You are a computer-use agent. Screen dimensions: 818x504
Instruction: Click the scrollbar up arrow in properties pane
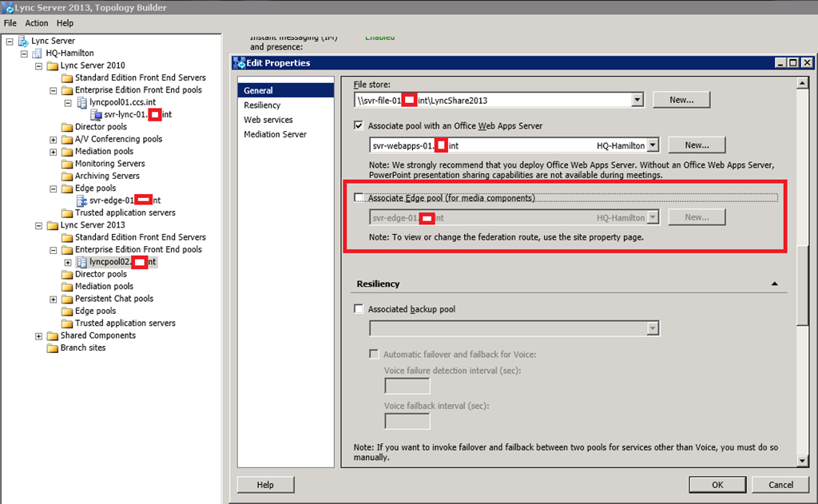802,83
